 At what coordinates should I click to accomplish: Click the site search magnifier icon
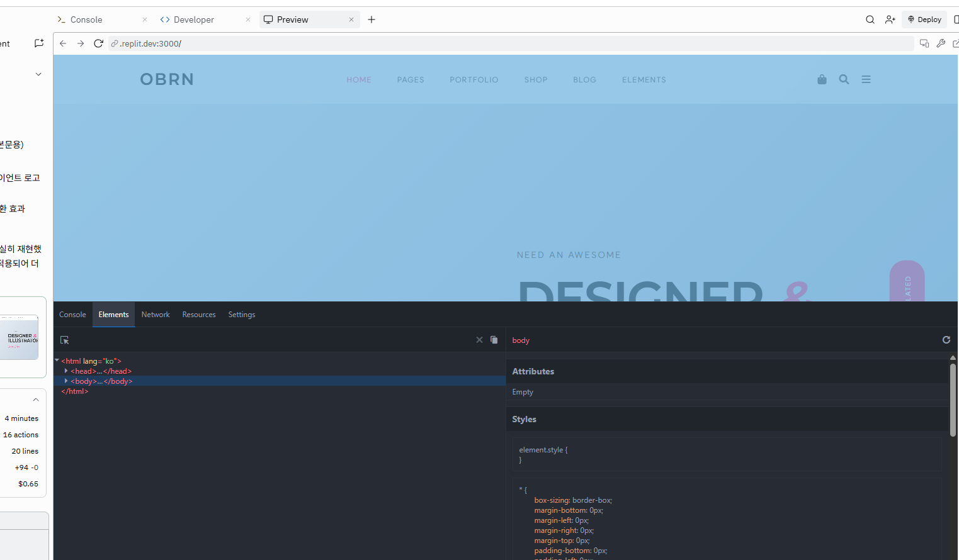(844, 79)
